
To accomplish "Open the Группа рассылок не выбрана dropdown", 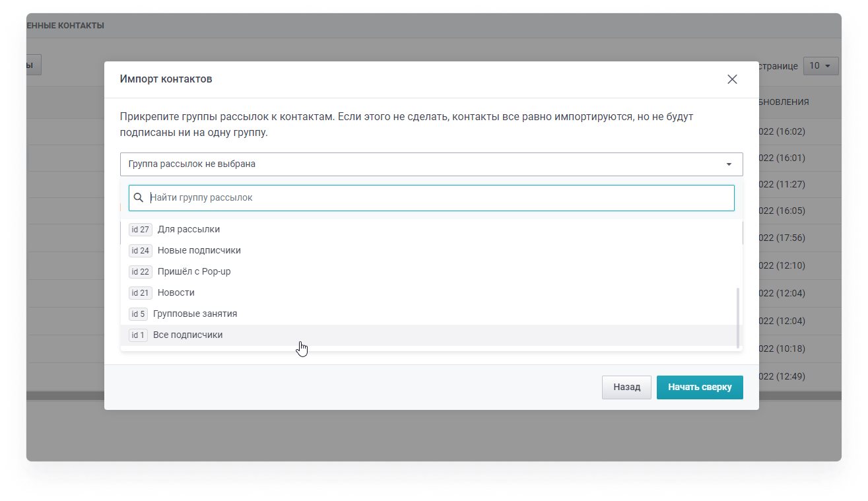I will [x=431, y=164].
